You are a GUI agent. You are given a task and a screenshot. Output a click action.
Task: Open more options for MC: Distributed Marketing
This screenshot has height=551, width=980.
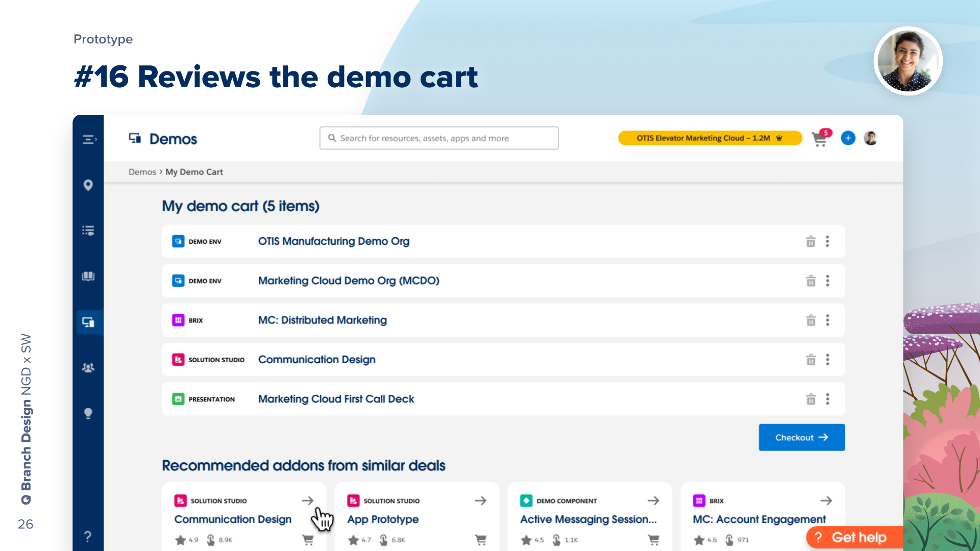(827, 320)
